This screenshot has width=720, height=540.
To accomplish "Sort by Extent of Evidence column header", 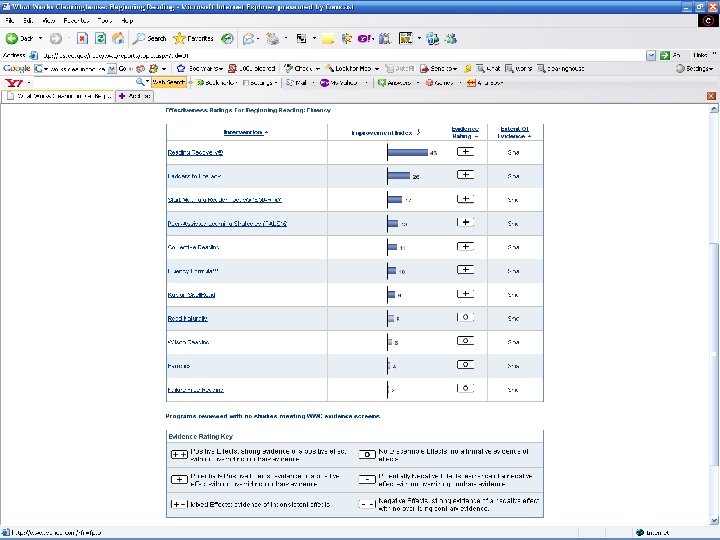I will tap(514, 132).
